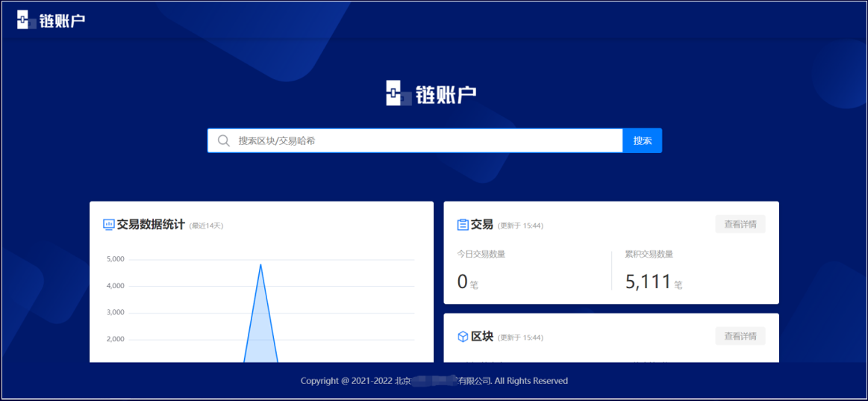
Task: Click 更新于 15:44 in the 交易 card
Action: click(x=519, y=226)
